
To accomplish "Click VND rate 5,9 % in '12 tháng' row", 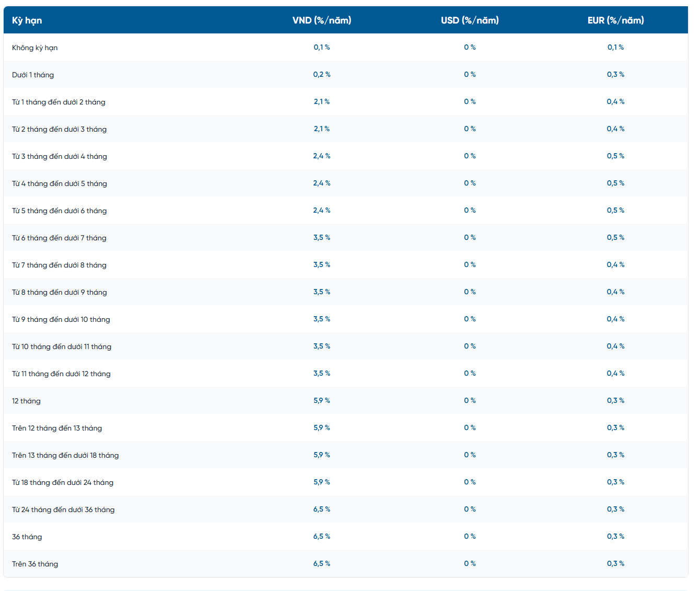I will tap(322, 401).
